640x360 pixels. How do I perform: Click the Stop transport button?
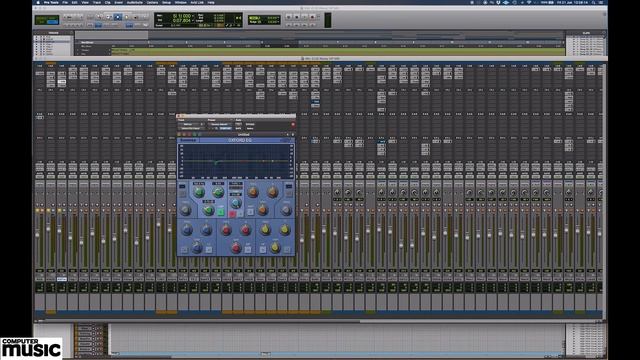pos(297,17)
